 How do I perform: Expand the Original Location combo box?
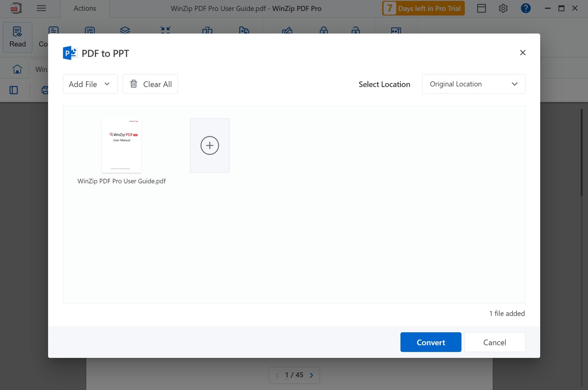click(x=474, y=84)
